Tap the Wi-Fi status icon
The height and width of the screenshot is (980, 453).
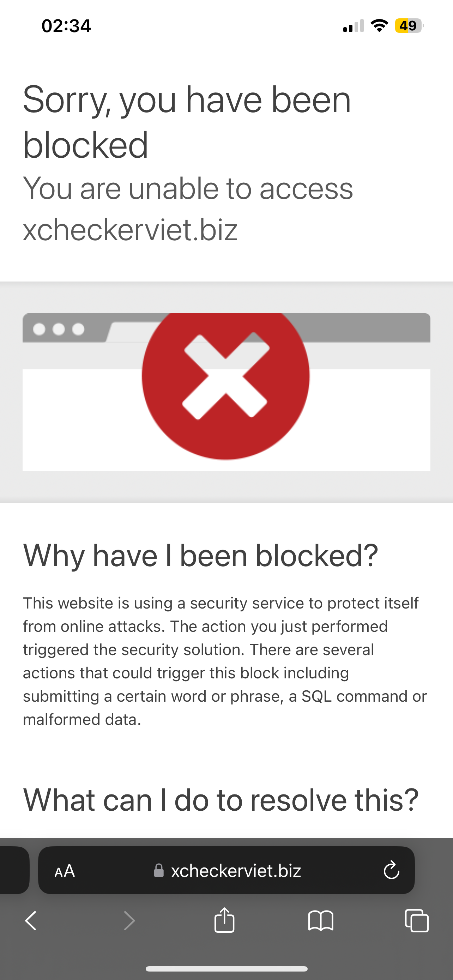click(379, 26)
